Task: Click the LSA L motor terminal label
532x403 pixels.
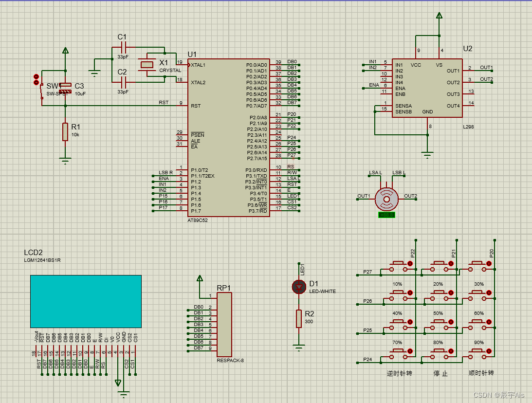Action: pyautogui.click(x=375, y=173)
